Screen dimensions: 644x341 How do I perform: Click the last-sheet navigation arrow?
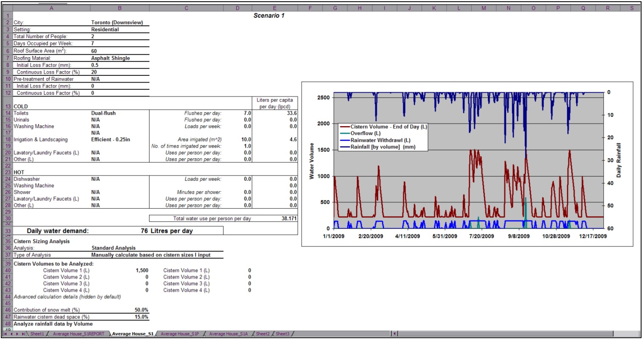(x=23, y=334)
